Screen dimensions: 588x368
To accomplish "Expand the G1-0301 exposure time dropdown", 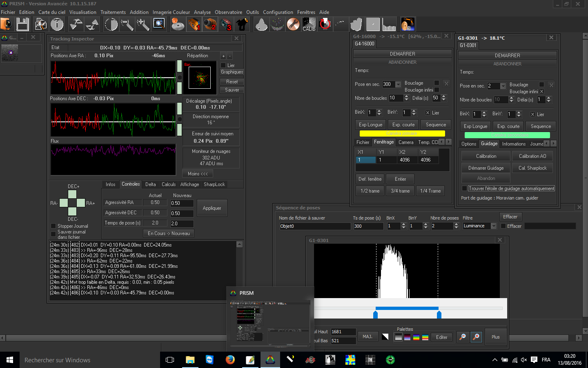I will [x=503, y=86].
